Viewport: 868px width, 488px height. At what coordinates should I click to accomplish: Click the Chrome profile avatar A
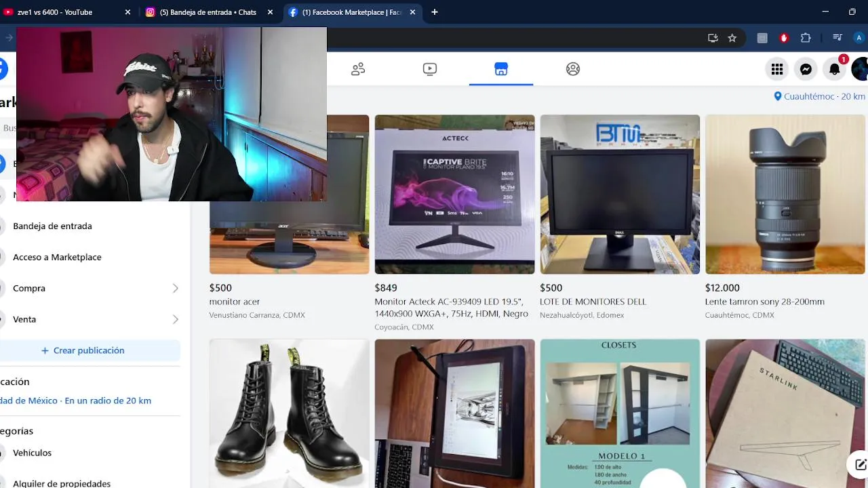coord(859,38)
